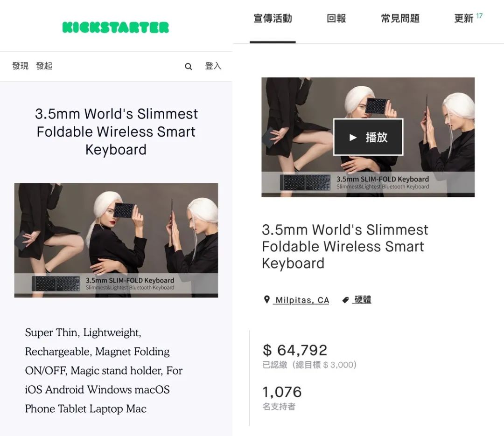Click the location pin icon beside Milpitas
The height and width of the screenshot is (436, 504).
(x=266, y=299)
